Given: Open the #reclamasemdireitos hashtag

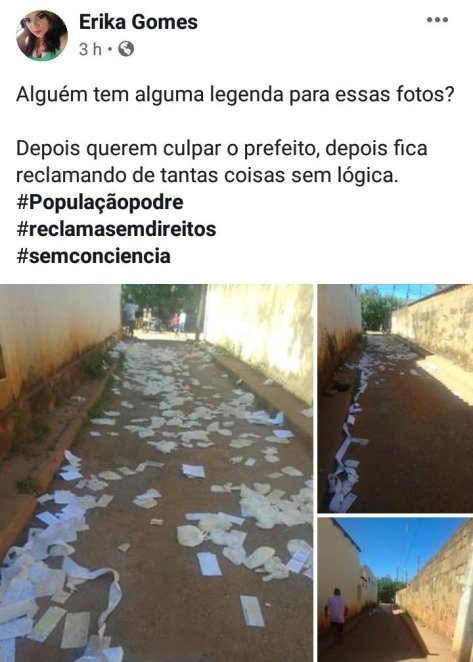Looking at the screenshot, I should tap(116, 229).
